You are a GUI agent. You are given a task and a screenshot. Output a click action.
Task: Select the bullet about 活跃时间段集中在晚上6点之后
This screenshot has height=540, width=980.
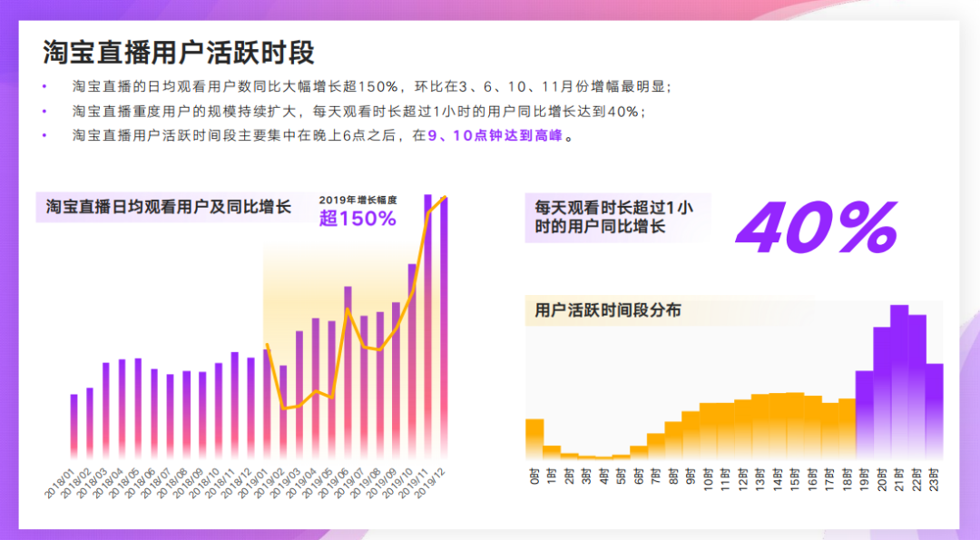pyautogui.click(x=322, y=135)
